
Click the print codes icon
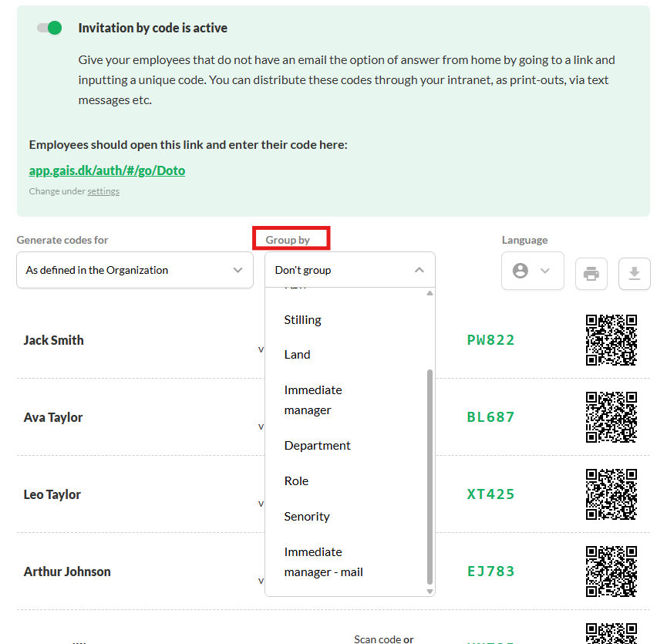coord(591,274)
